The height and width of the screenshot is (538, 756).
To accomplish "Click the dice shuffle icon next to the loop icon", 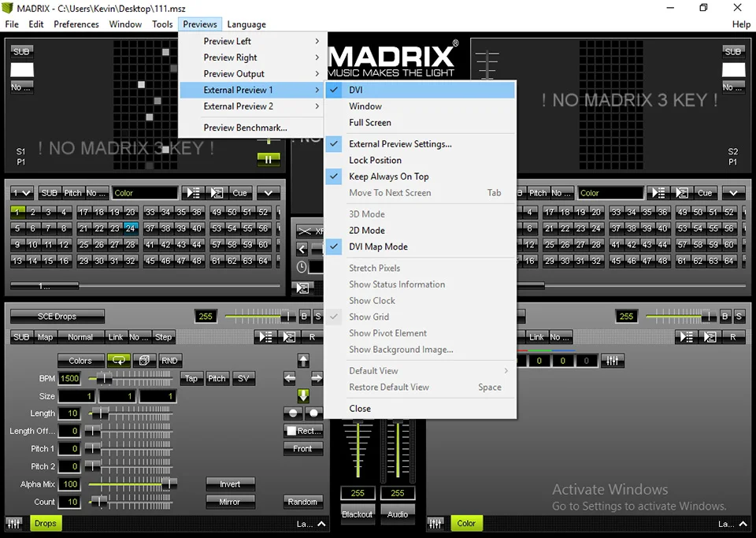I will pos(144,360).
